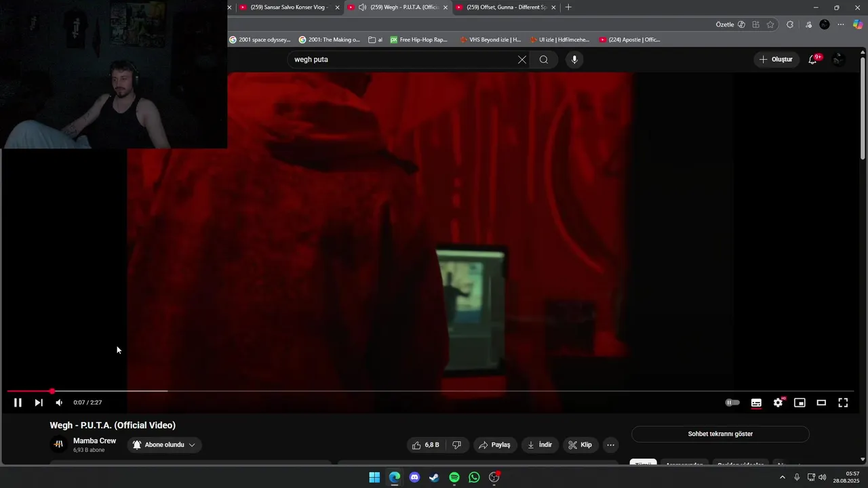Image resolution: width=868 pixels, height=488 pixels.
Task: Open WhatsApp from the taskbar
Action: [474, 477]
